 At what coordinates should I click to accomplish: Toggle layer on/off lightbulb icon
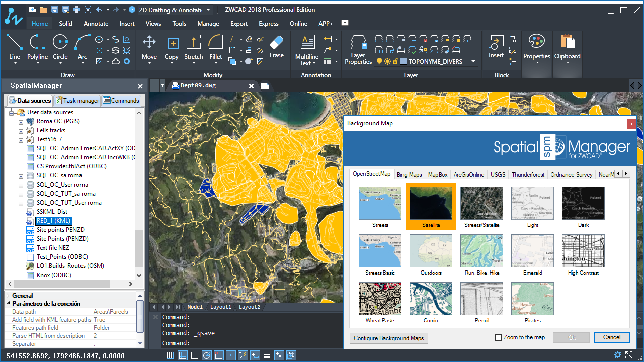point(379,61)
